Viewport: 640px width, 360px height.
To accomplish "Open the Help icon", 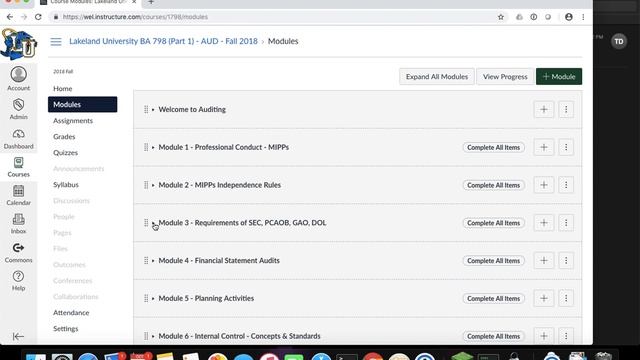I will pyautogui.click(x=18, y=280).
